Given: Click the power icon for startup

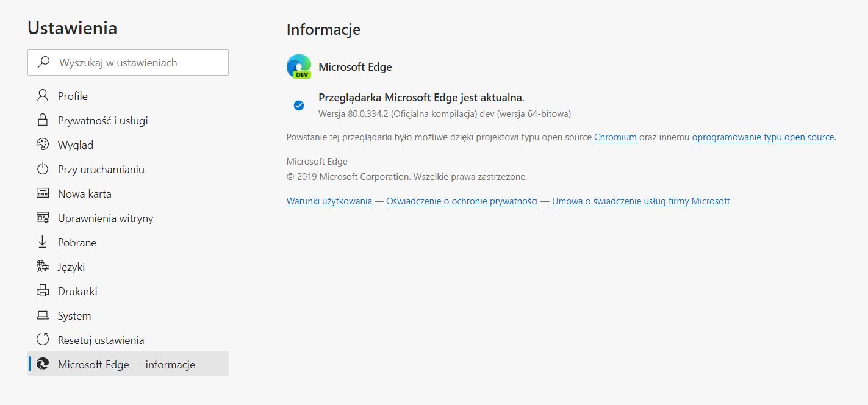Looking at the screenshot, I should (x=42, y=169).
